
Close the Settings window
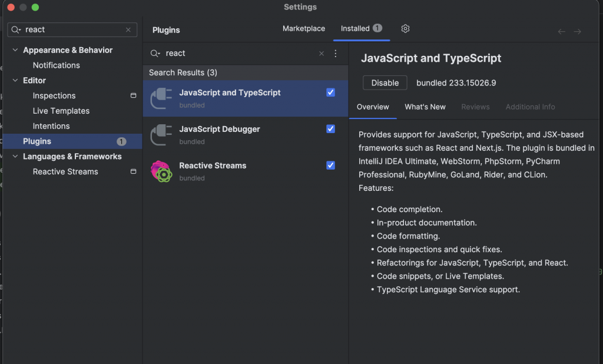point(11,7)
